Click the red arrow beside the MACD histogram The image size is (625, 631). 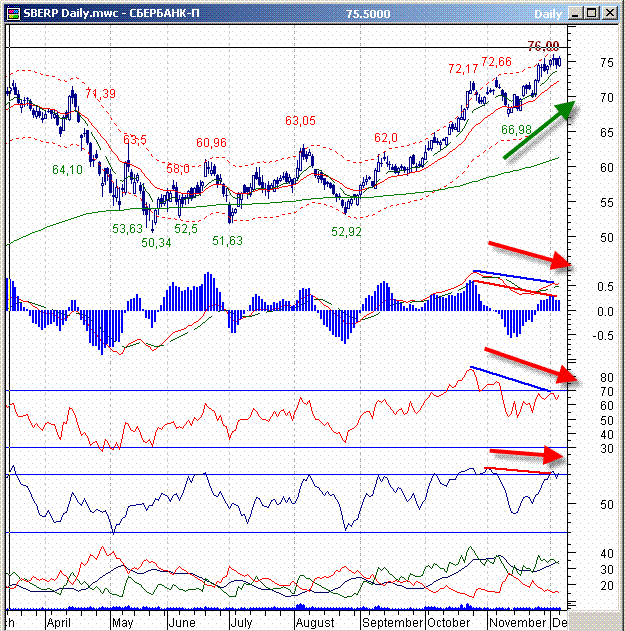pyautogui.click(x=529, y=253)
